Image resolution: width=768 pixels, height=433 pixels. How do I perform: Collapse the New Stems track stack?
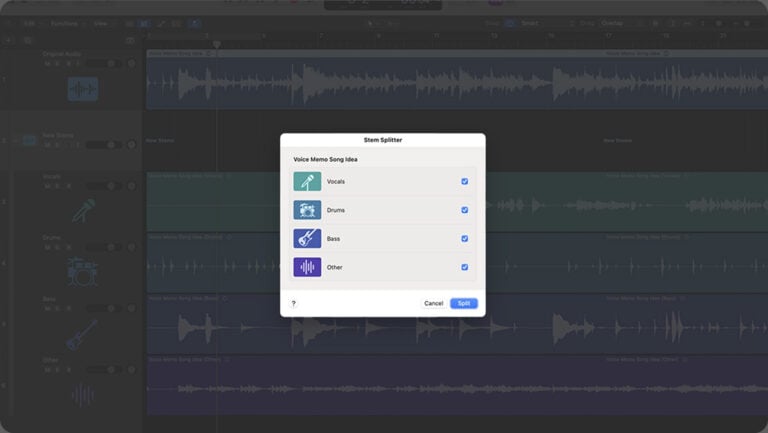[15, 141]
